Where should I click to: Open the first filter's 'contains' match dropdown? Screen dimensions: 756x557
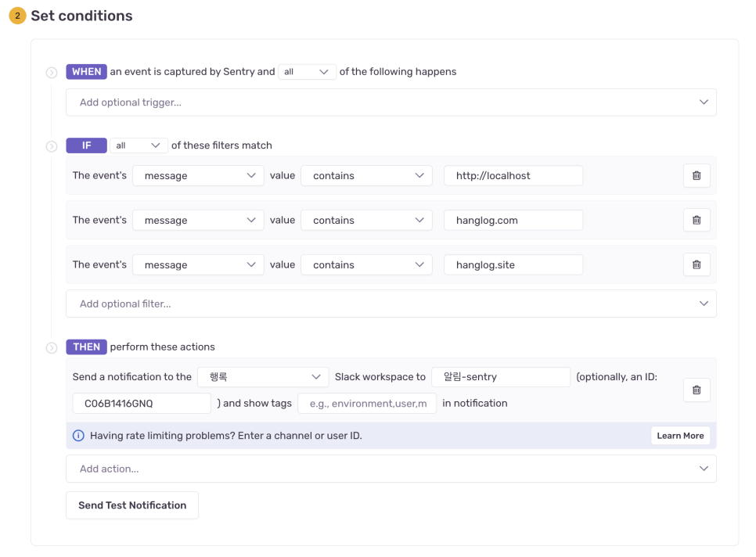tap(366, 176)
